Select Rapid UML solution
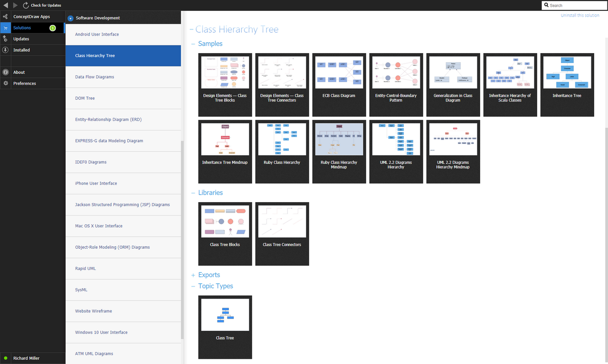This screenshot has width=608, height=364. coord(123,269)
